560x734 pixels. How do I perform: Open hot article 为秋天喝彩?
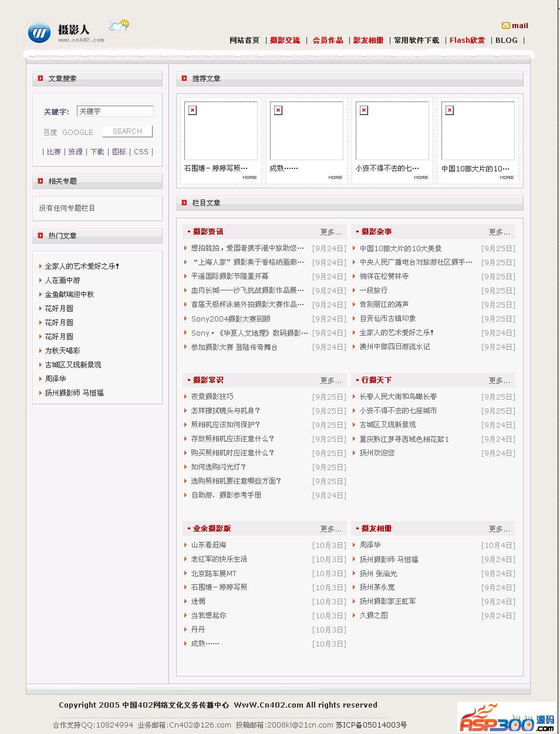[62, 351]
